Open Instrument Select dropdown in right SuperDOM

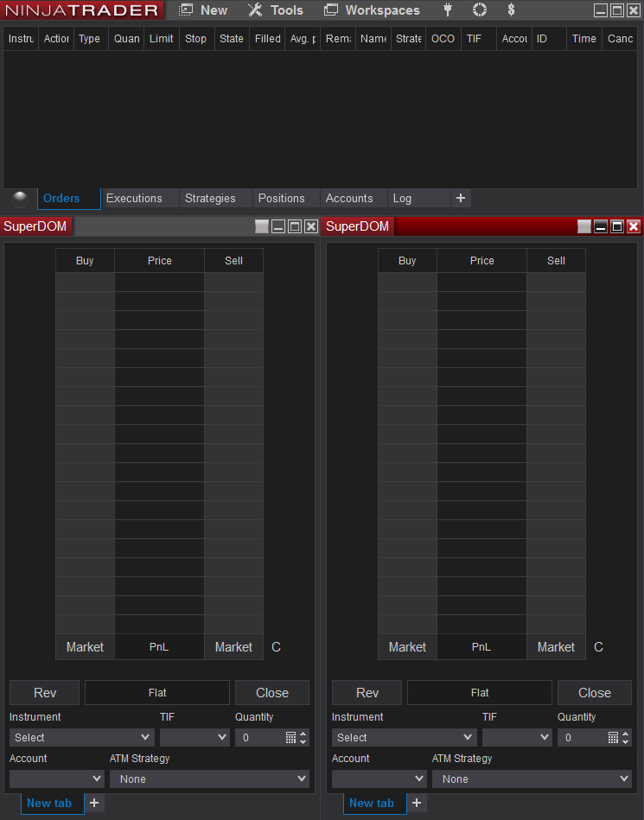405,737
